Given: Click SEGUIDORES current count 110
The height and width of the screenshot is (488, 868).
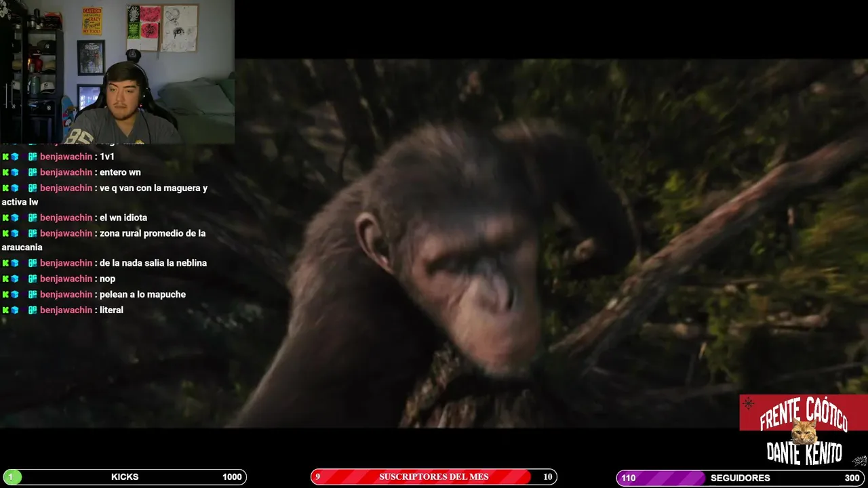Looking at the screenshot, I should coord(629,478).
